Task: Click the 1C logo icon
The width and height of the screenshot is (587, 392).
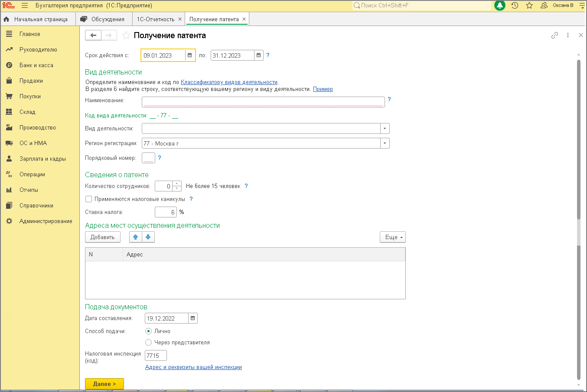Action: pos(9,6)
